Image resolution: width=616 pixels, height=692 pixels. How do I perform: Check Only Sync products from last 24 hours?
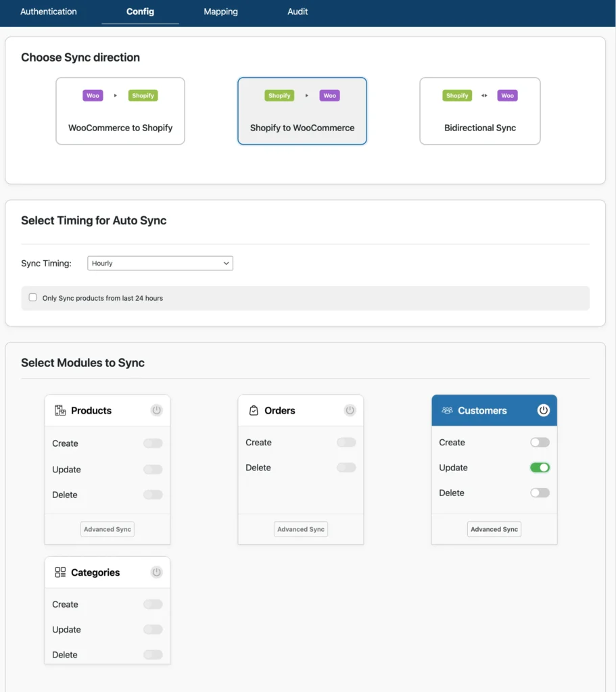click(x=32, y=297)
